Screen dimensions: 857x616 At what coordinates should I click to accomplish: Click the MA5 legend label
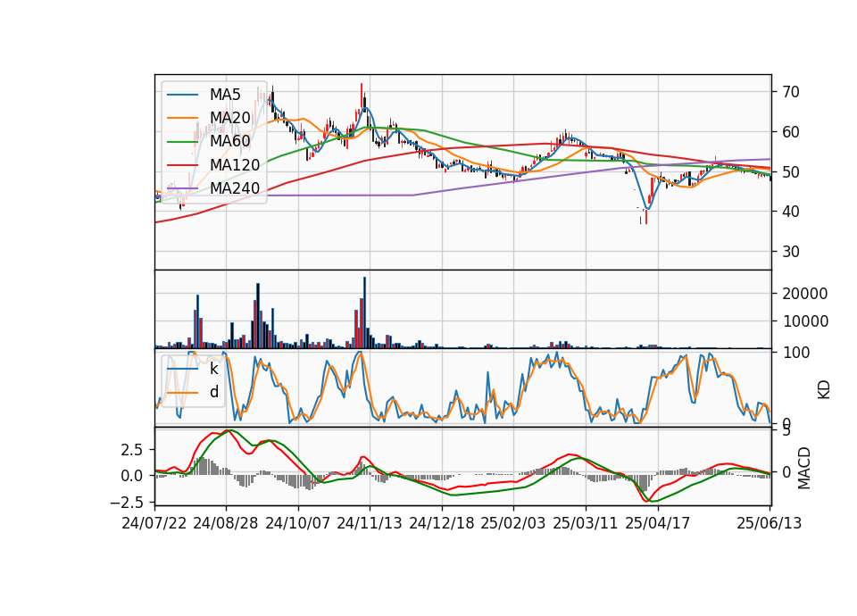coord(225,95)
